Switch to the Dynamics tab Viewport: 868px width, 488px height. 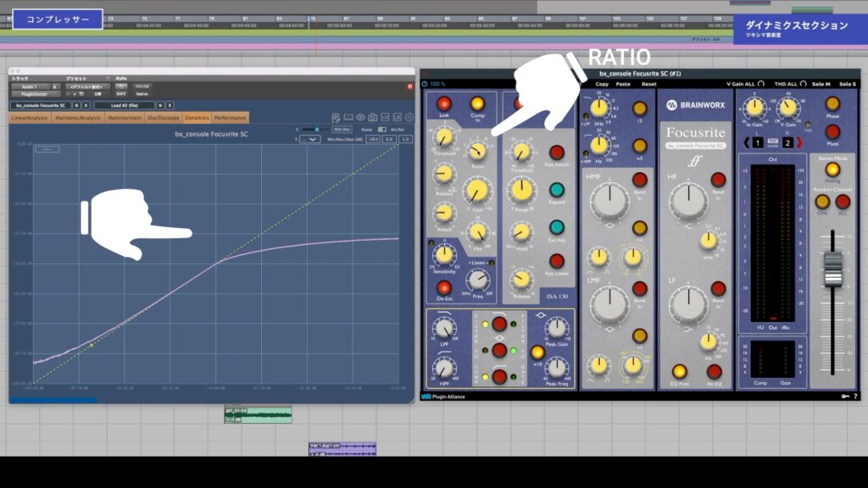click(x=197, y=118)
